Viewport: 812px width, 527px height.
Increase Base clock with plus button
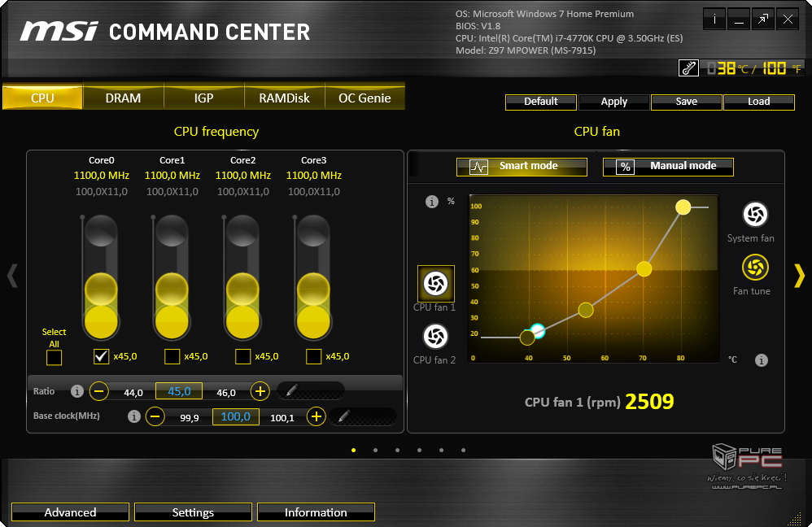316,416
